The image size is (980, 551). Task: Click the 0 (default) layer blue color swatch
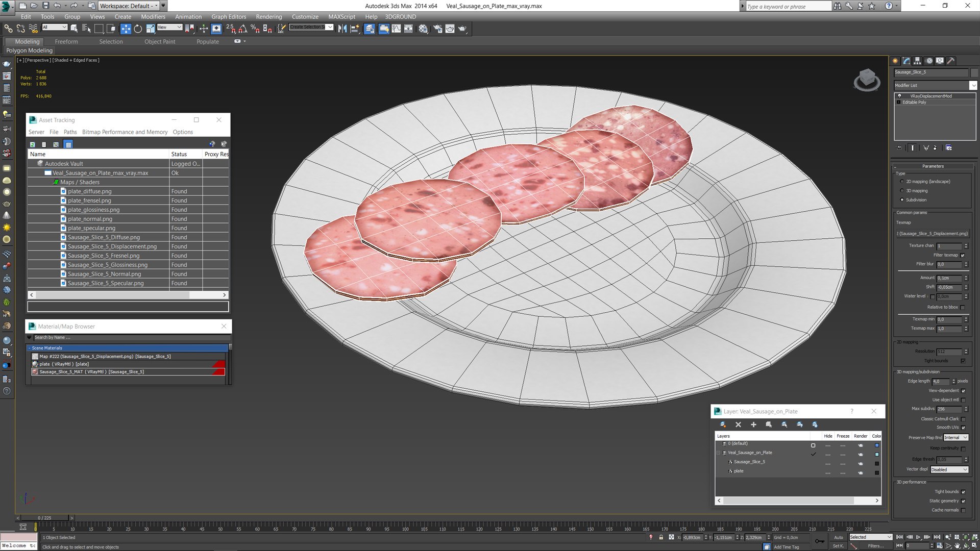point(877,445)
